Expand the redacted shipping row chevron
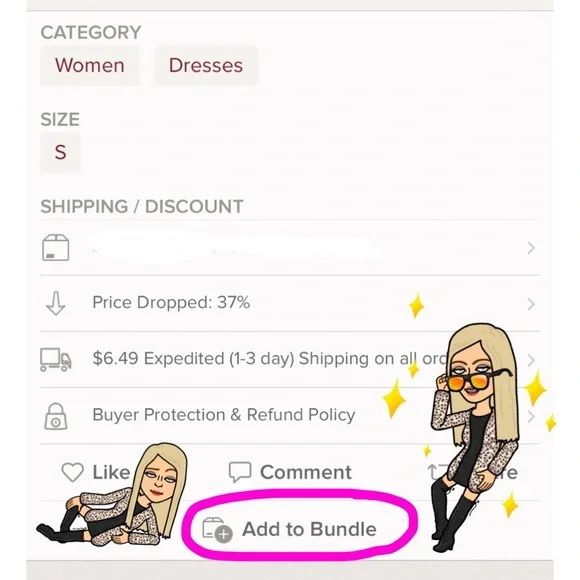Screen dimensions: 580x580 pyautogui.click(x=531, y=247)
